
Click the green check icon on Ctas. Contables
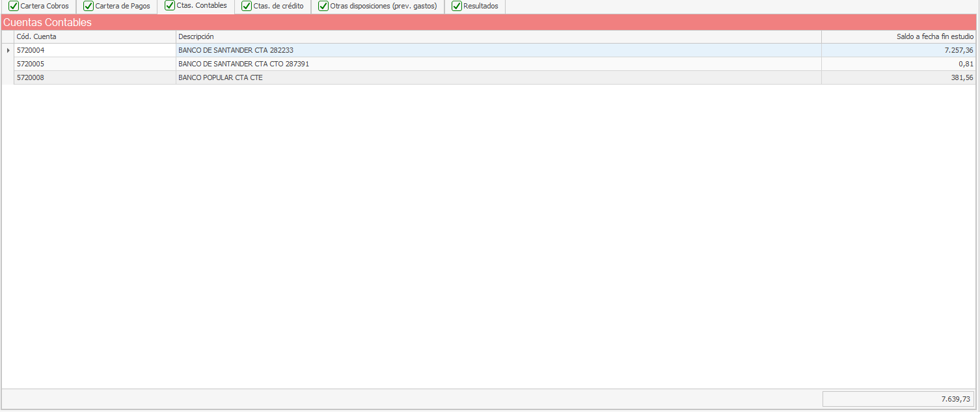click(x=170, y=5)
